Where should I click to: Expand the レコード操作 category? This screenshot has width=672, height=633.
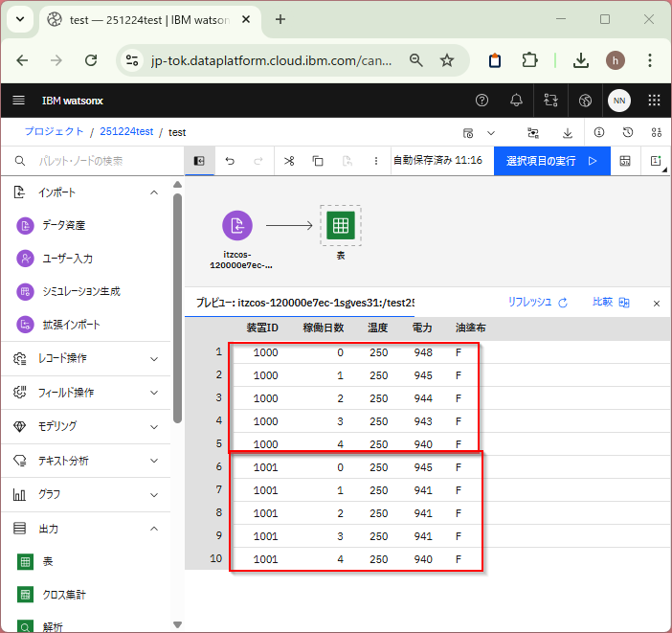click(x=86, y=358)
